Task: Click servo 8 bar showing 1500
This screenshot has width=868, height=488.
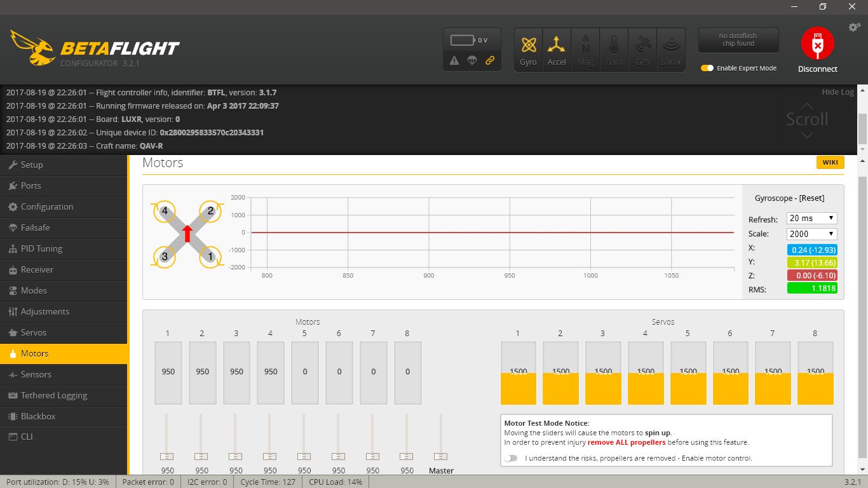Action: pyautogui.click(x=815, y=373)
